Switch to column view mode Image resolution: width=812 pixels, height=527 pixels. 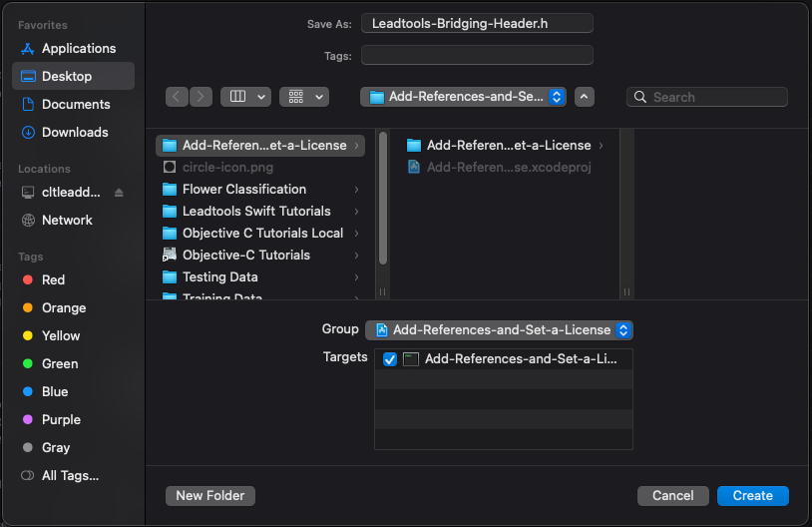click(237, 97)
